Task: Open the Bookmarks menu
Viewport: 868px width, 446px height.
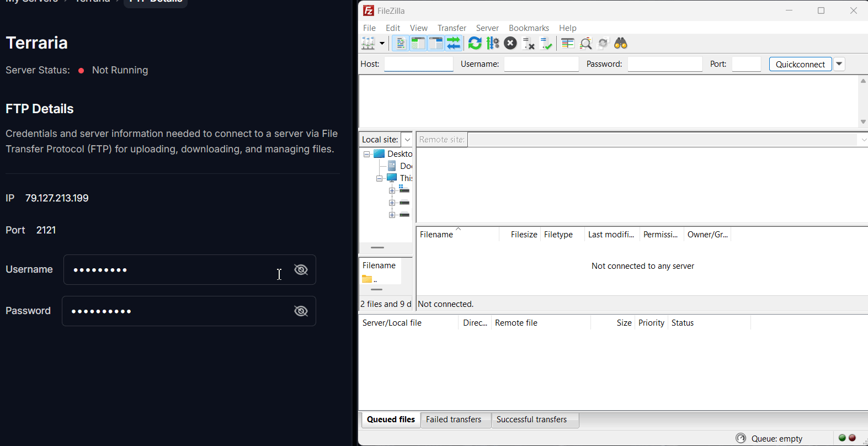Action: click(x=529, y=28)
